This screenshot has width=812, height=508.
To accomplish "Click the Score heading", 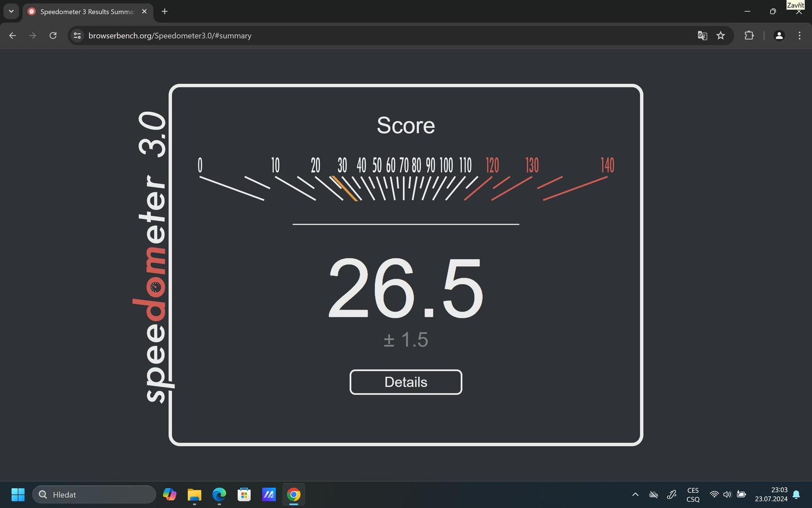I will [405, 125].
